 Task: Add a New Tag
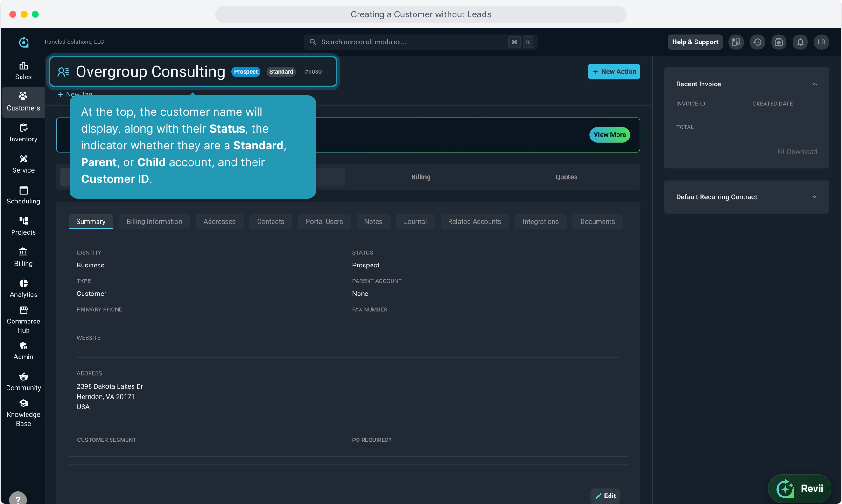click(x=75, y=94)
